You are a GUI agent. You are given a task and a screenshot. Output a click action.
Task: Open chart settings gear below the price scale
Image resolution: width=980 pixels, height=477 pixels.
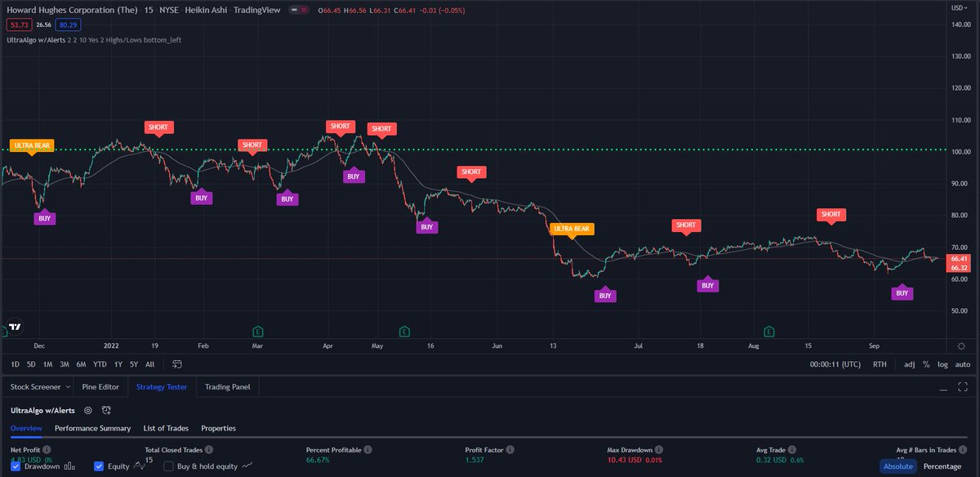(x=962, y=347)
